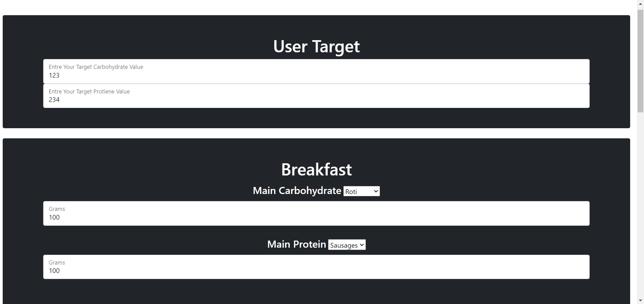Open the Main Protein dropdown showing Sausages
This screenshot has width=644, height=304.
[x=346, y=245]
